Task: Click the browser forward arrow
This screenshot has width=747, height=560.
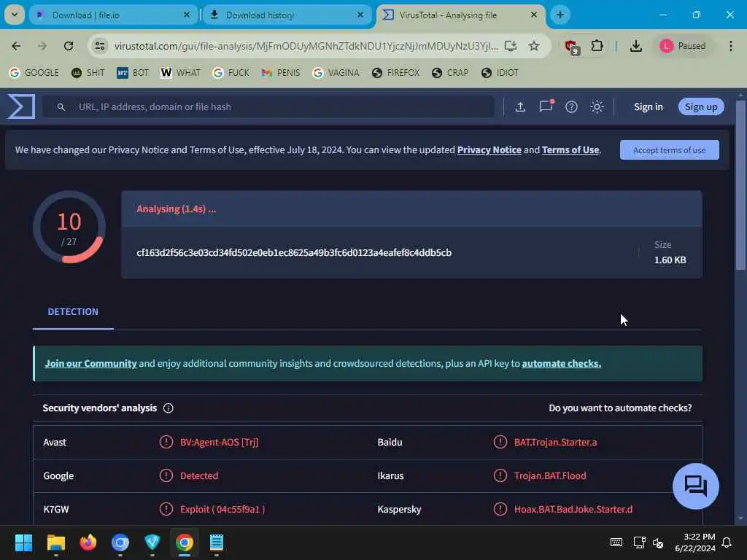Action: point(42,46)
